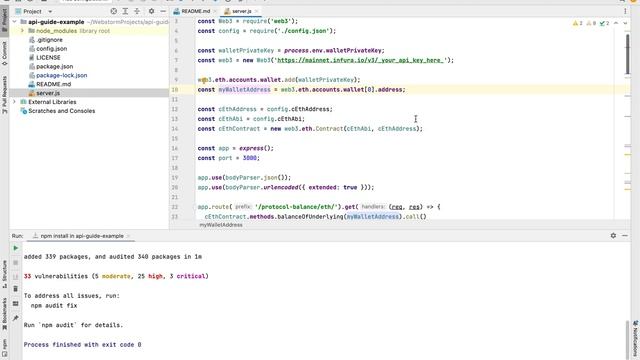Open the Pull Requests tool window

pyautogui.click(x=4, y=94)
